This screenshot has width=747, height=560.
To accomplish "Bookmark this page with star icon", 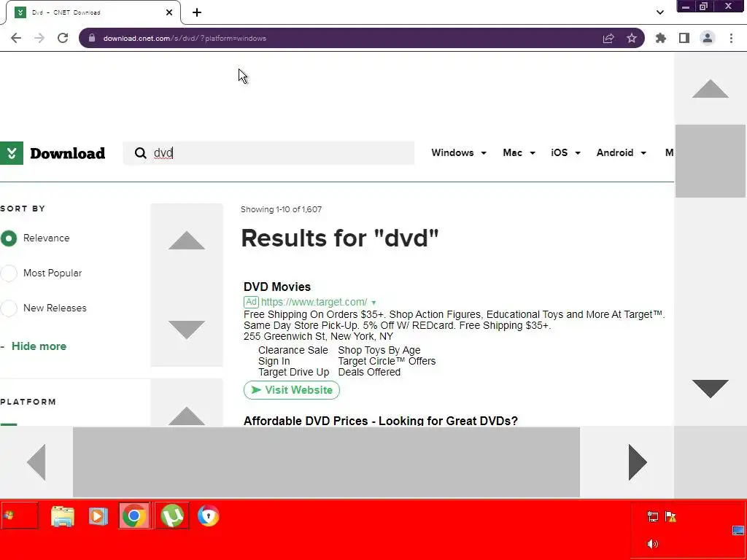I will (x=632, y=38).
